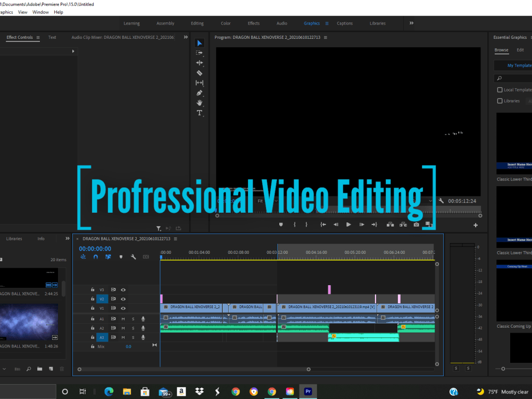Open the Fit zoom level dropdown

point(268,201)
